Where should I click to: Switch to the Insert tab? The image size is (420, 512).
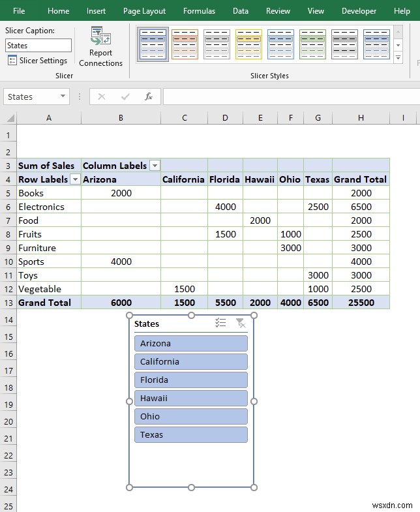tap(96, 11)
